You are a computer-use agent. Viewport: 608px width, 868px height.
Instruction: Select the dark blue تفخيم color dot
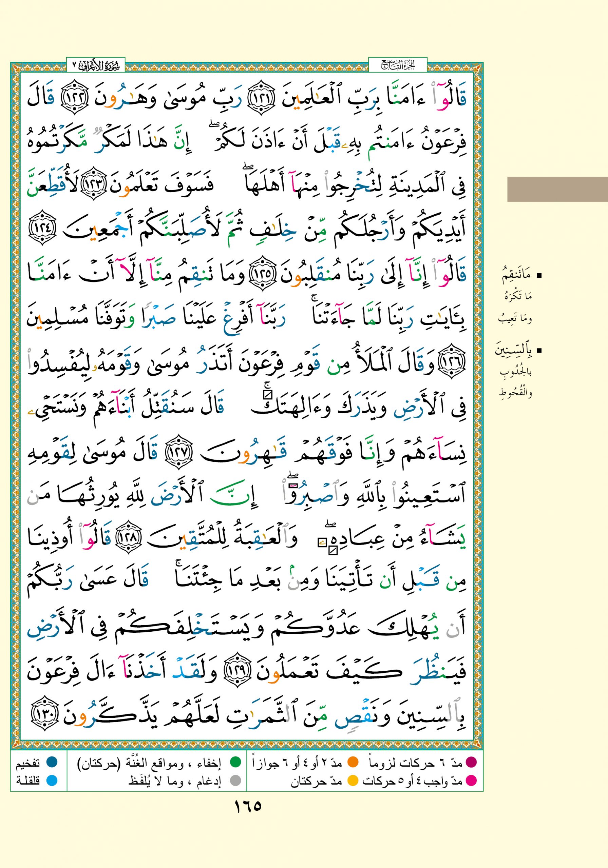pos(52,763)
